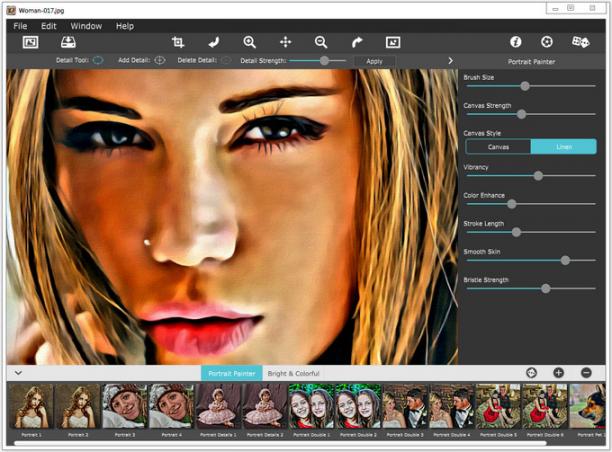The height and width of the screenshot is (452, 612).
Task: Open the File menu
Action: tap(20, 26)
